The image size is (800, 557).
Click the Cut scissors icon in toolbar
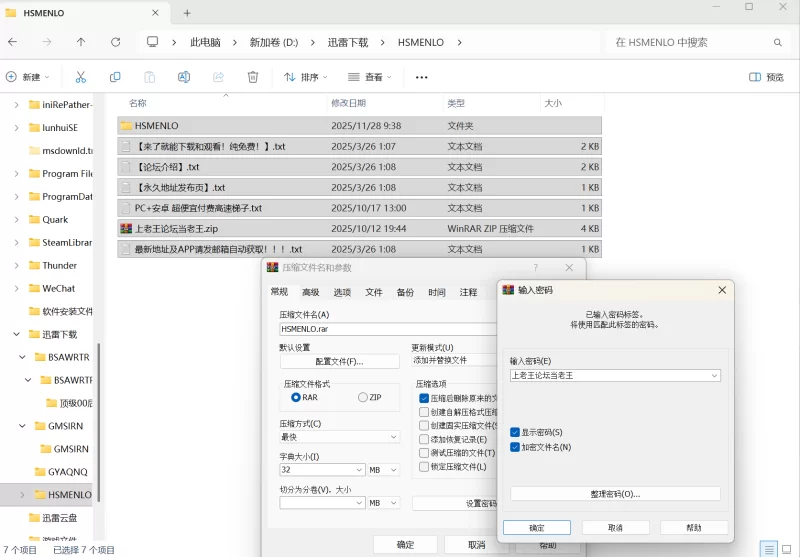(x=81, y=77)
